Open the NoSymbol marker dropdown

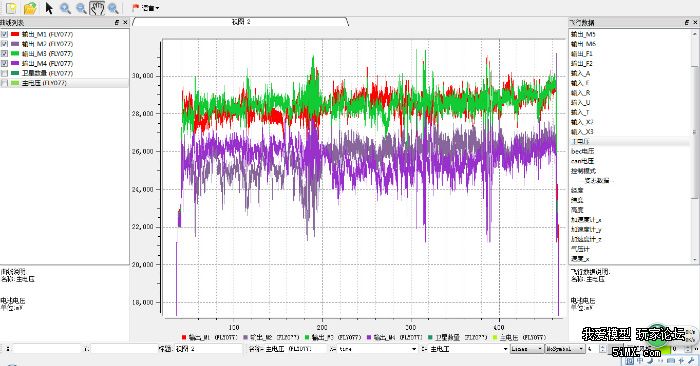click(564, 349)
